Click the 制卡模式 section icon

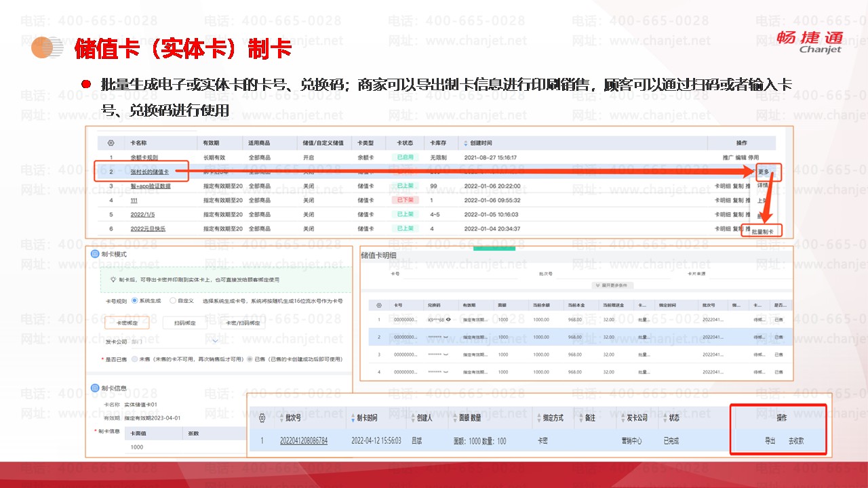pos(95,253)
